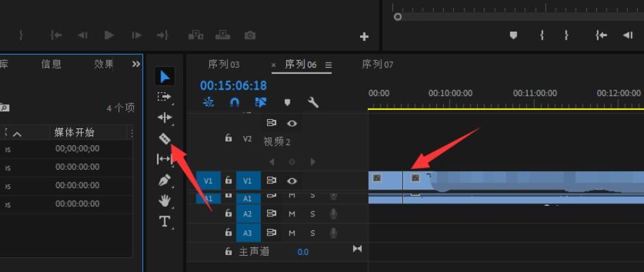This screenshot has width=644, height=272.
Task: Click timecode 00:15:06:18
Action: (233, 85)
